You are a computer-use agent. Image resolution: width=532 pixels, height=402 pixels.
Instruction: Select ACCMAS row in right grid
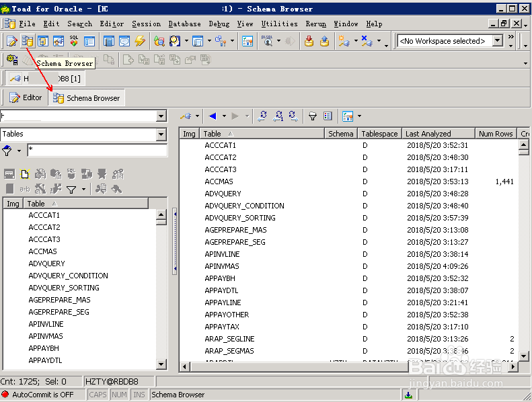coord(349,182)
